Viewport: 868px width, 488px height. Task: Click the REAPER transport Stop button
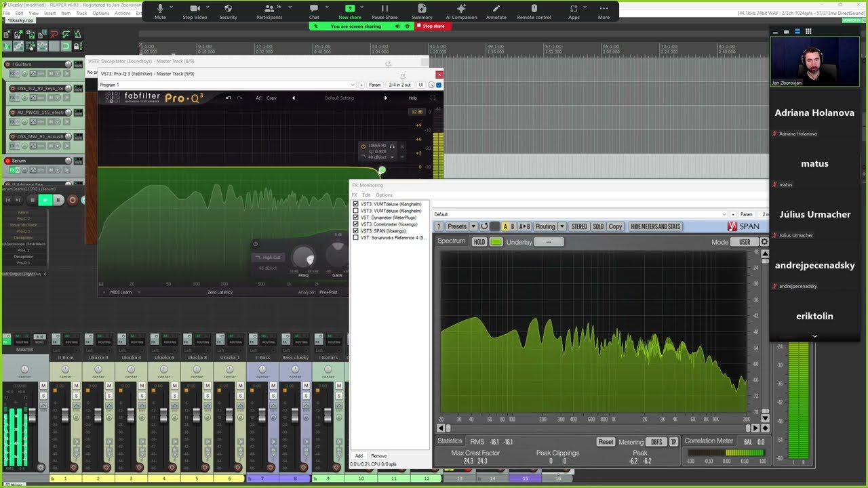31,200
